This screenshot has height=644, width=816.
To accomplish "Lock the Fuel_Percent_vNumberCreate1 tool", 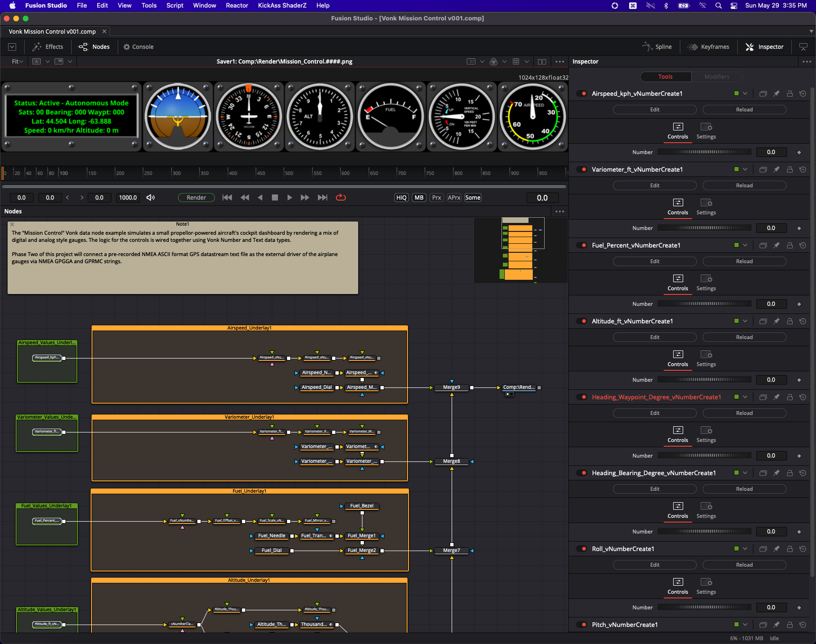I will (790, 246).
